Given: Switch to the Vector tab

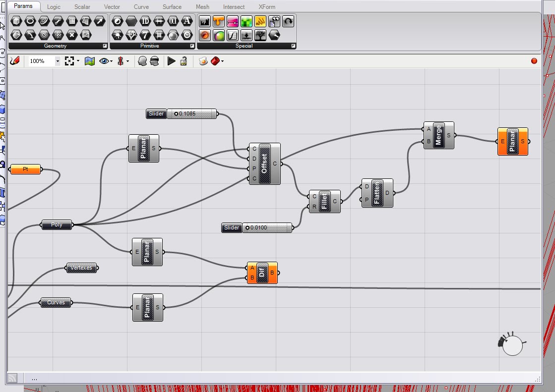Looking at the screenshot, I should tap(112, 7).
